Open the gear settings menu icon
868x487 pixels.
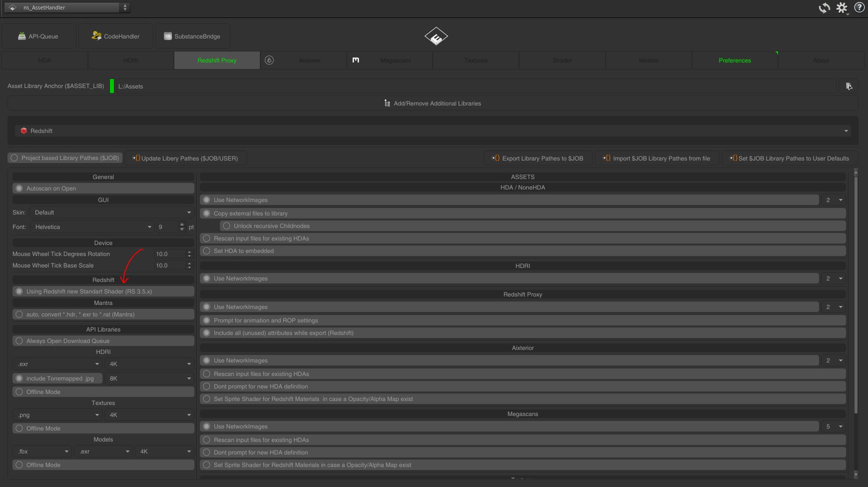click(x=842, y=8)
